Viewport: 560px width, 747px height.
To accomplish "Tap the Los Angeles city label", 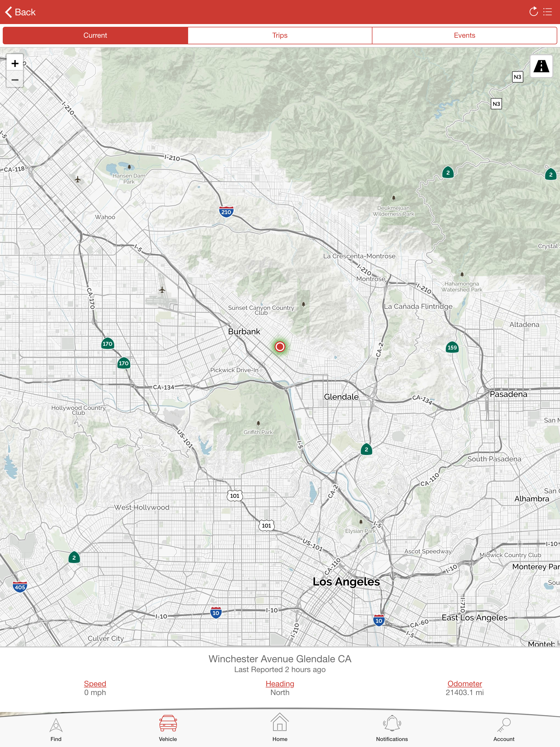I will 346,582.
